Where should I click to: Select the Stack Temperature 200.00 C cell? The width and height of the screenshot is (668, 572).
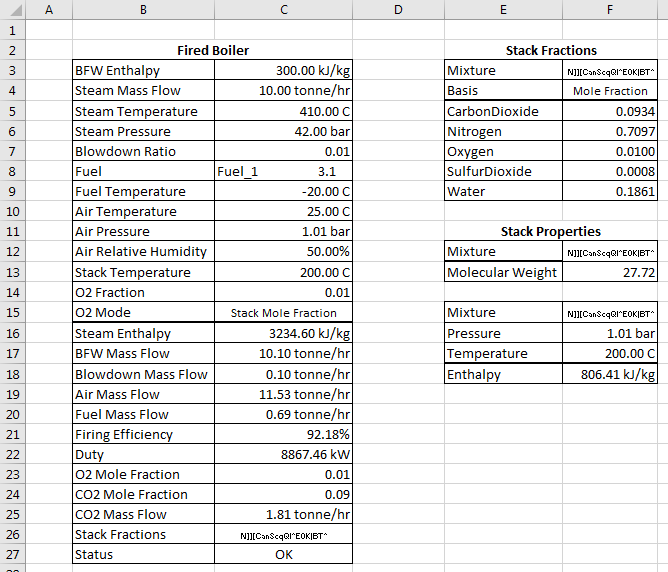point(283,272)
